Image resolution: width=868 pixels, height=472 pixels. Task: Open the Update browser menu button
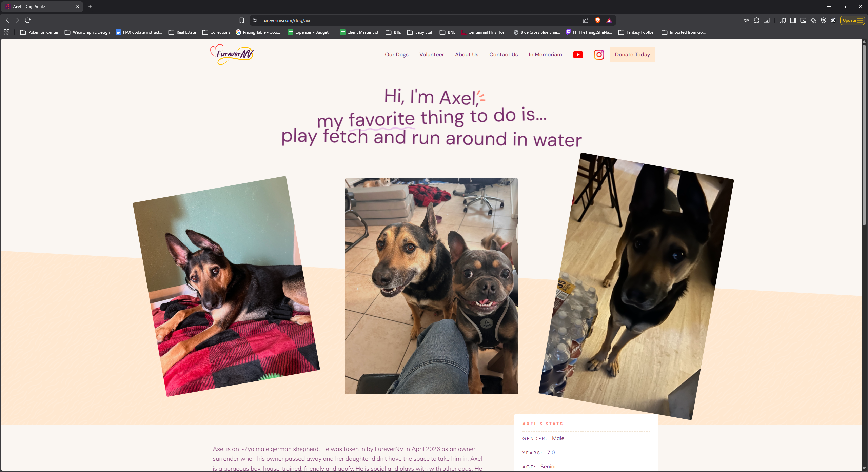point(852,20)
